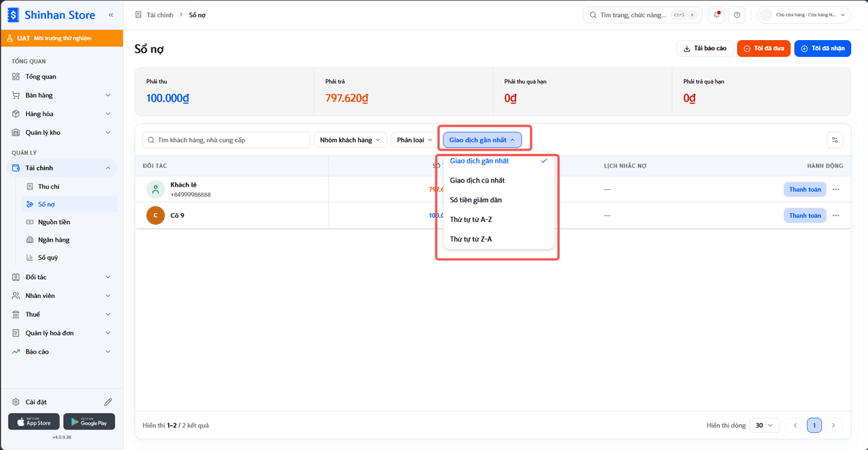Open the store account dropdown
Screen dimensions: 868x450
point(804,15)
